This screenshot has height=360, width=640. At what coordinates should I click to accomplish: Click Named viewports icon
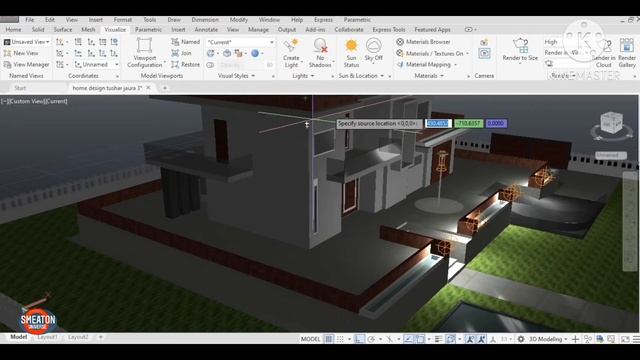(x=175, y=42)
